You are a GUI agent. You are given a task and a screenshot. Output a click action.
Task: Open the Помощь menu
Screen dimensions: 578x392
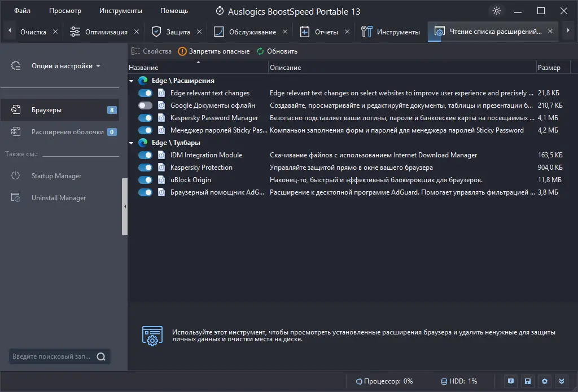click(x=174, y=11)
